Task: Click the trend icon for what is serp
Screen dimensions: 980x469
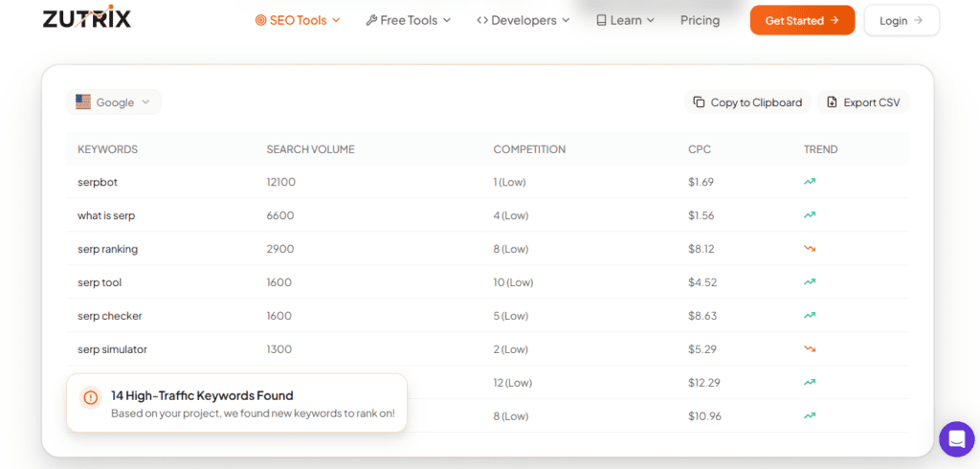Action: pos(810,215)
